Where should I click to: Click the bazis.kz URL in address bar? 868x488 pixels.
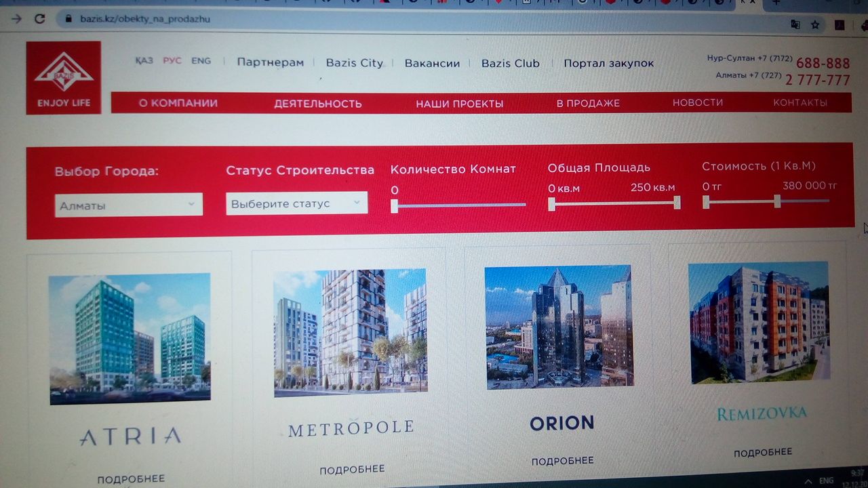(145, 19)
